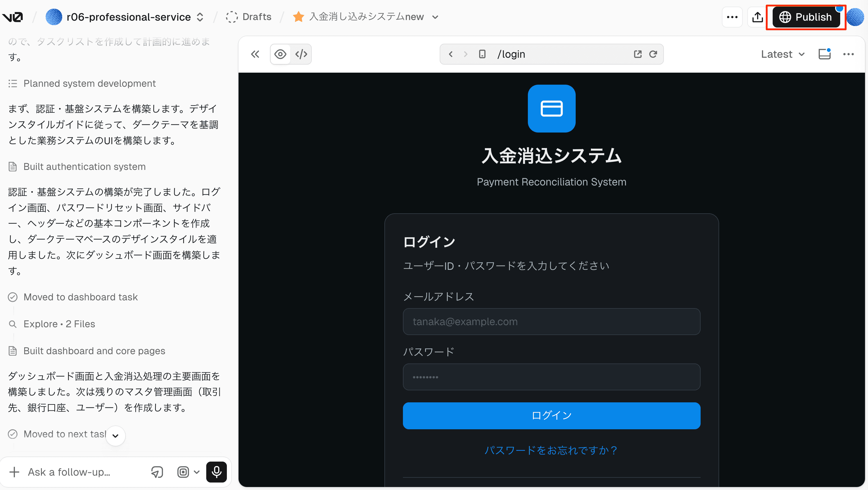The width and height of the screenshot is (868, 490).
Task: Jump to chat bottom with the down arrow button
Action: tap(115, 436)
